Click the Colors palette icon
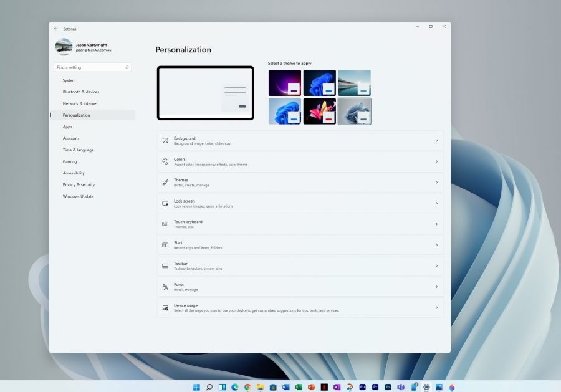This screenshot has height=392, width=561. pyautogui.click(x=165, y=161)
